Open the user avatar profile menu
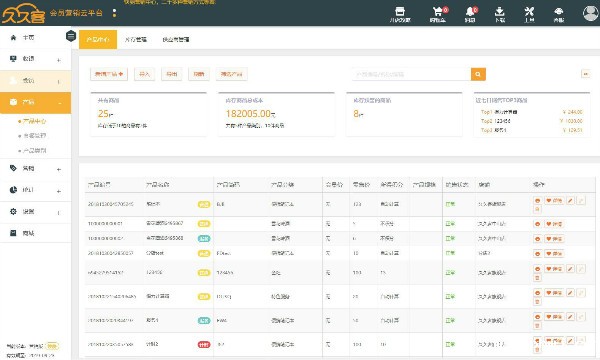 (x=591, y=13)
